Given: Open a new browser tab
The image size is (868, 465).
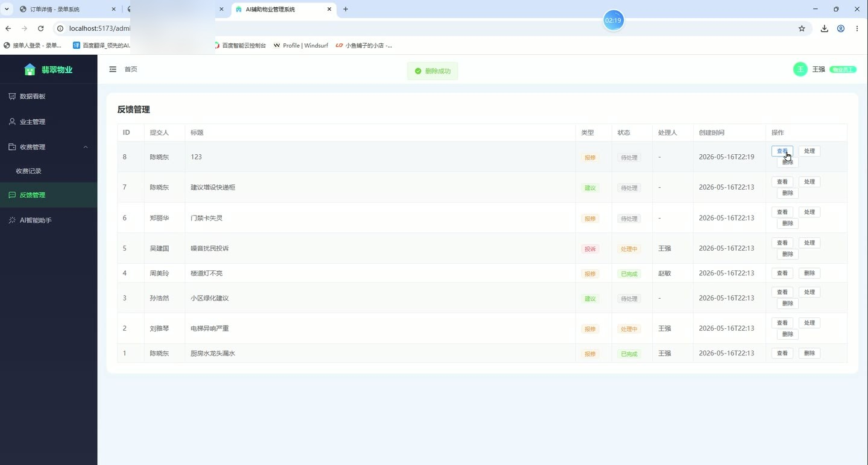Looking at the screenshot, I should [345, 9].
